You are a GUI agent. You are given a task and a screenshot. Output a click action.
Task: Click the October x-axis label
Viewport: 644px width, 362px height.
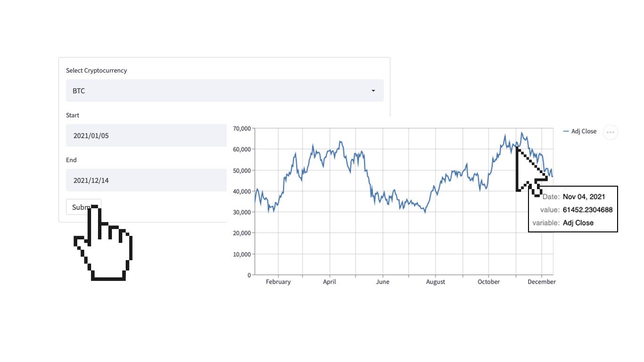[x=488, y=282]
